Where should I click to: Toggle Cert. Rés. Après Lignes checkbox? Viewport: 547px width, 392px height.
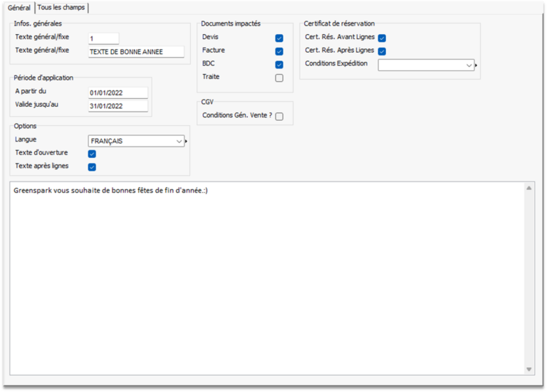pos(382,51)
